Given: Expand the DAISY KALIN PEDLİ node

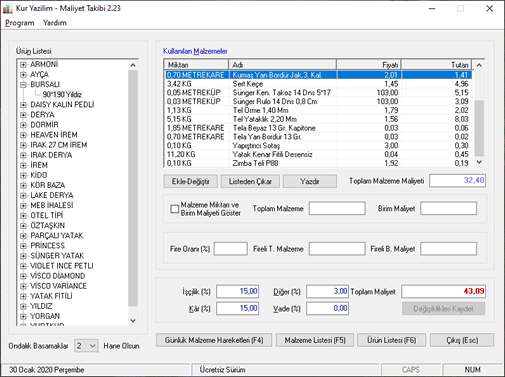Looking at the screenshot, I should point(23,105).
